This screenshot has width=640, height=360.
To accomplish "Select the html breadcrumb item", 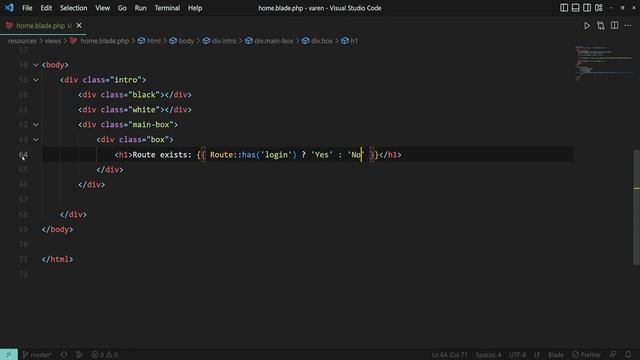I will [149, 41].
